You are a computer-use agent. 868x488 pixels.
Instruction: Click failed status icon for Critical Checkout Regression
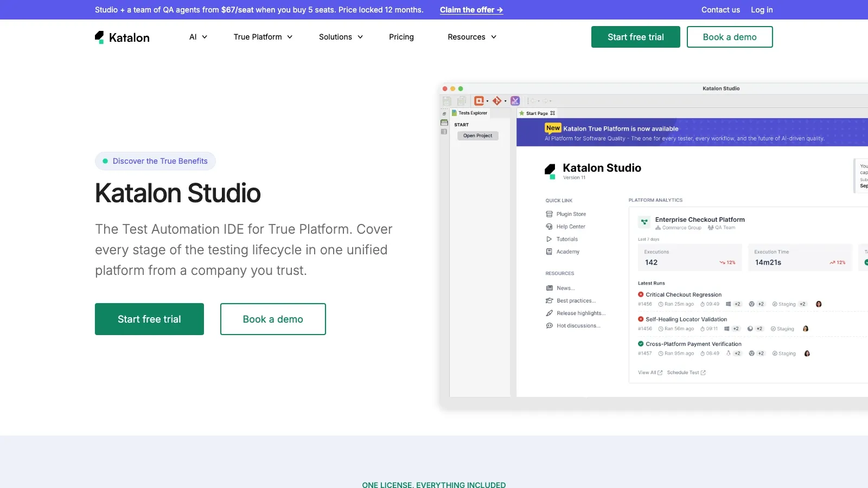[x=641, y=294]
